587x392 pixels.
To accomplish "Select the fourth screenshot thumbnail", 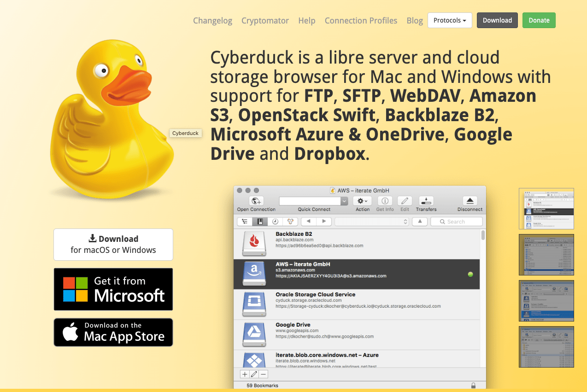I will (546, 347).
